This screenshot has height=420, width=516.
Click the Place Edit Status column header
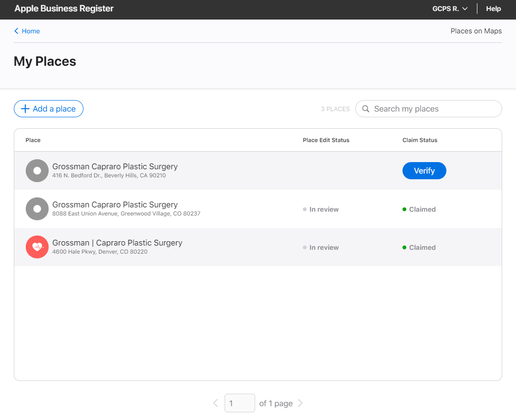point(326,140)
